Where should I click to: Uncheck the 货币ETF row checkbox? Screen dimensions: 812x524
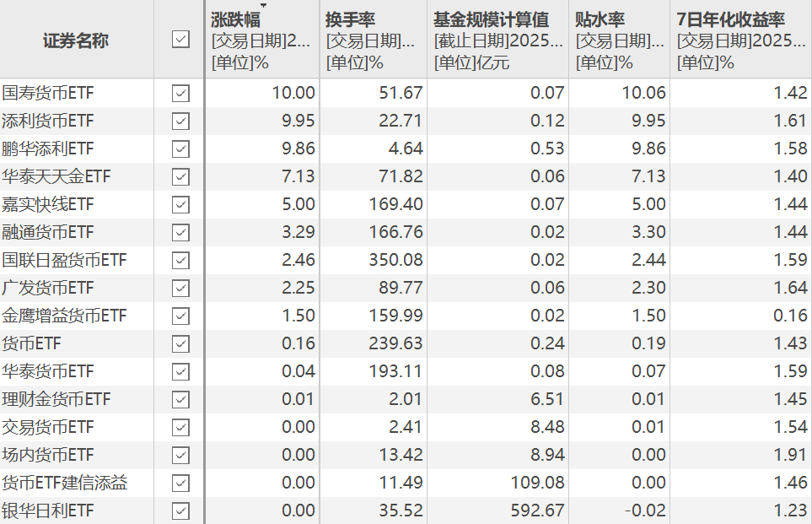pos(180,344)
